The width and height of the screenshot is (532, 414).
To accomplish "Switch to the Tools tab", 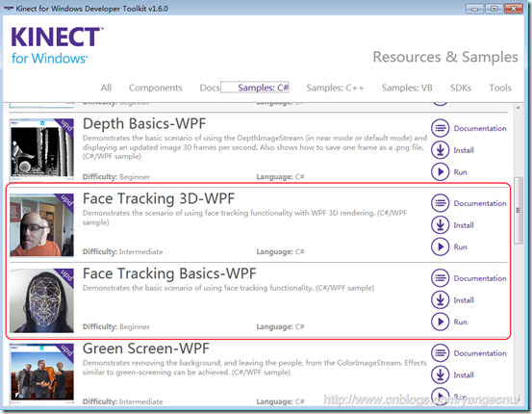I will 500,88.
